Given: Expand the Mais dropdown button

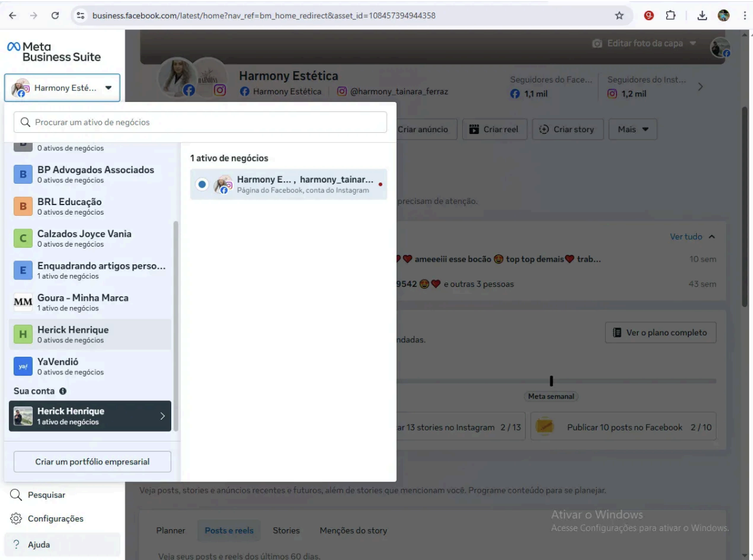Looking at the screenshot, I should [633, 129].
